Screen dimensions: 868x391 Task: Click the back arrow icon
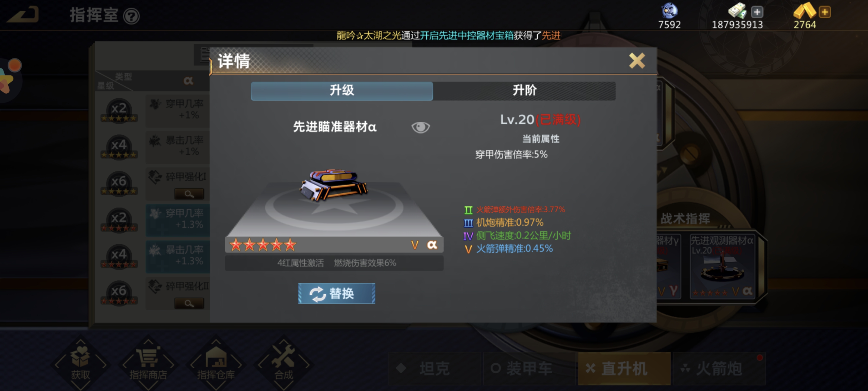pos(23,15)
